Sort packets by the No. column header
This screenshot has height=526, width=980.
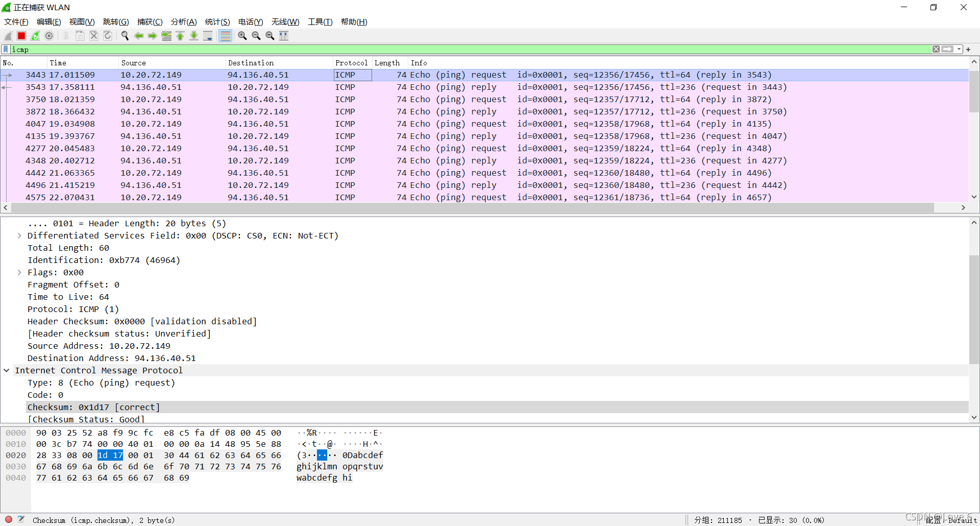pos(23,63)
